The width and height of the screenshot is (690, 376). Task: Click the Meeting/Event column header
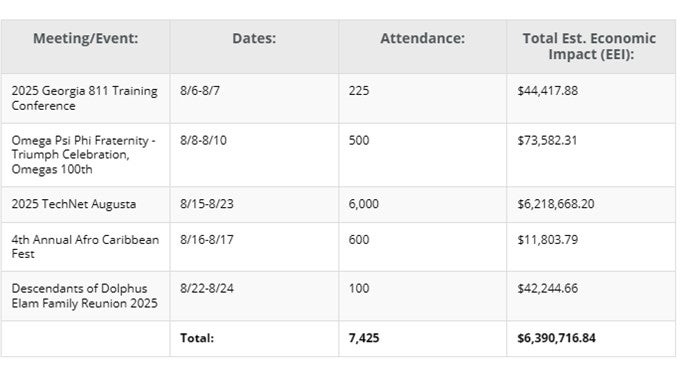tap(85, 38)
